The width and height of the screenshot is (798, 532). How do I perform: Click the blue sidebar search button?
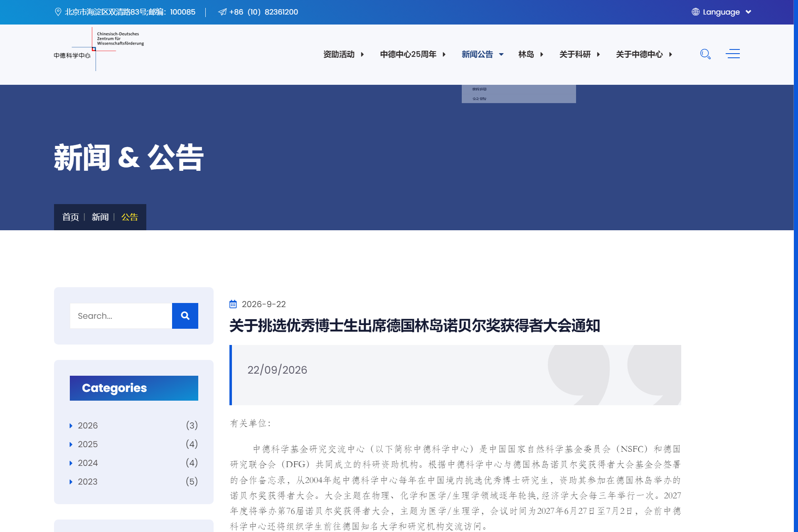click(x=185, y=316)
